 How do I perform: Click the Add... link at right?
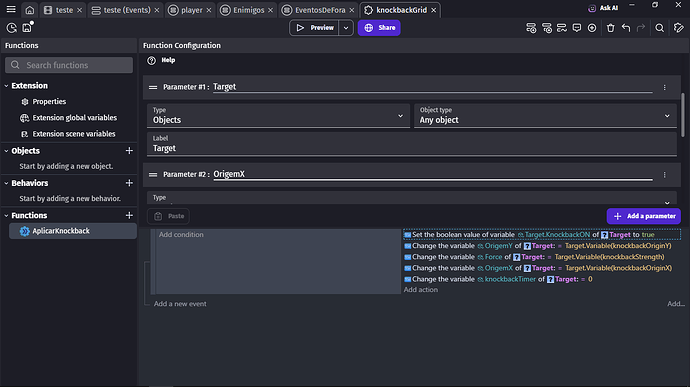tap(675, 304)
